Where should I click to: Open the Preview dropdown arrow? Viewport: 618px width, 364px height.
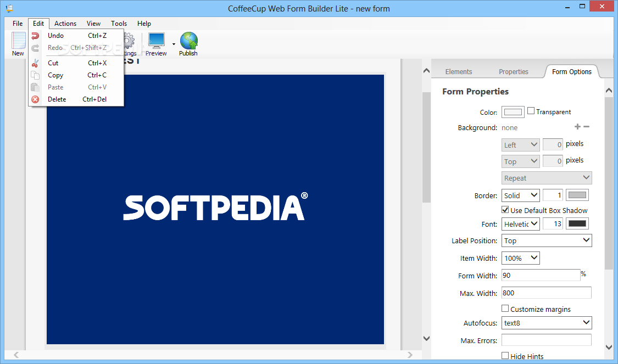pos(174,44)
